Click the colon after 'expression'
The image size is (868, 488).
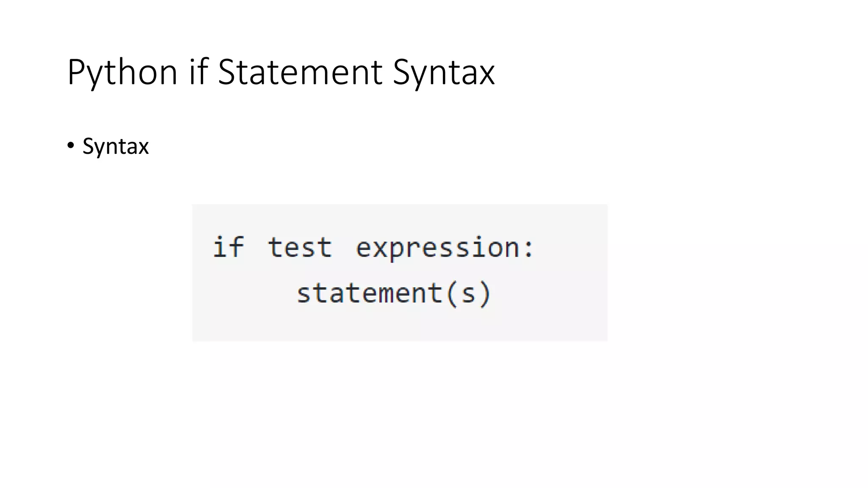coord(529,249)
